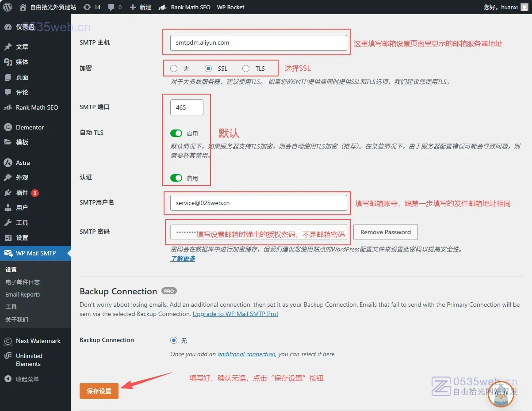The width and height of the screenshot is (532, 411).
Task: Open the updates icon showing 14
Action: [x=88, y=7]
